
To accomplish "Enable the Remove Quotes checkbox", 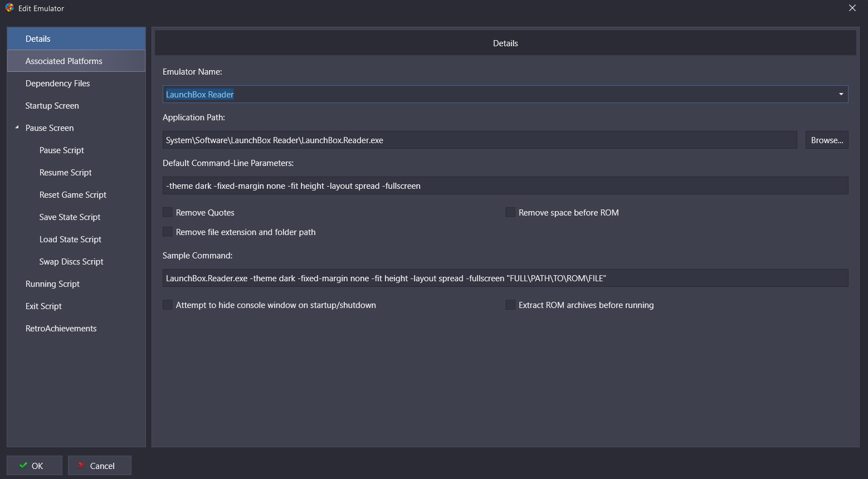I will (167, 212).
